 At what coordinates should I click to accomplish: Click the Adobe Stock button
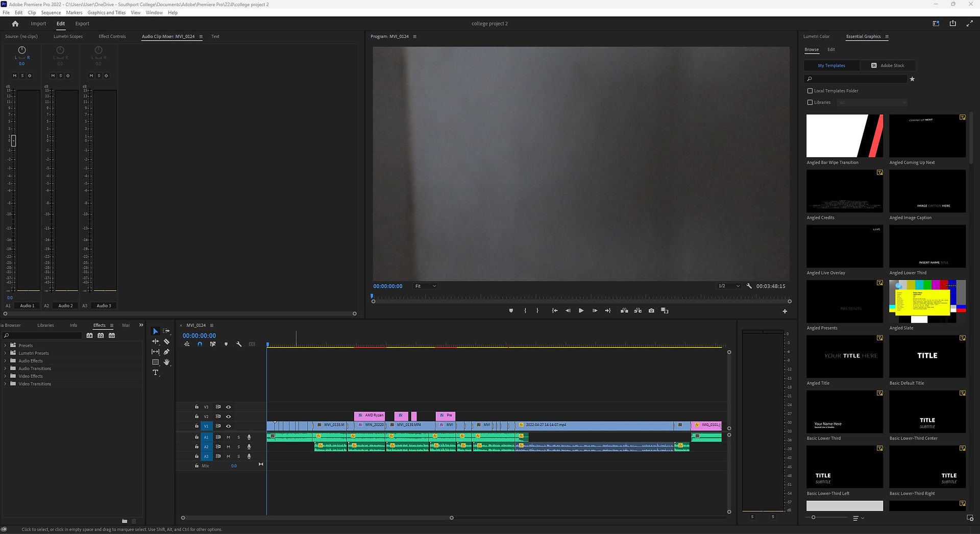coord(888,65)
